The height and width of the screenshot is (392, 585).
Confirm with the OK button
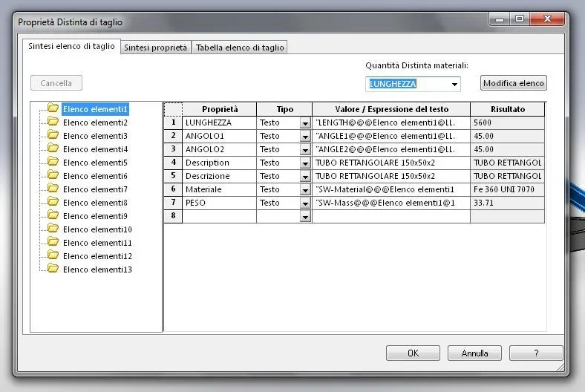coord(413,353)
